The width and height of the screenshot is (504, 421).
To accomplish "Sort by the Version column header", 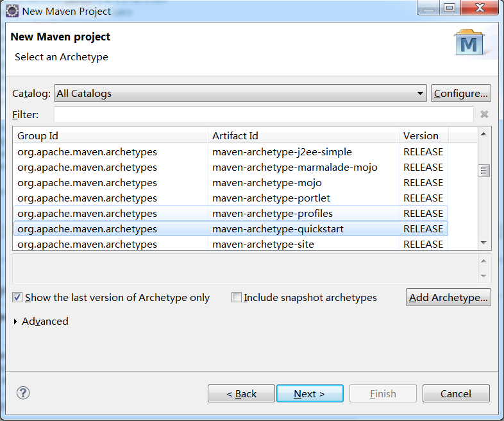I will (x=424, y=135).
